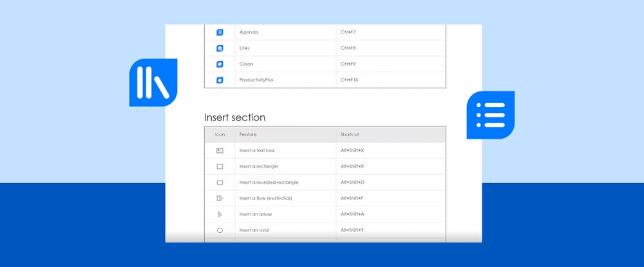Select 'Insert a flow (multi-click)' text
This screenshot has height=267, width=644.
[266, 198]
